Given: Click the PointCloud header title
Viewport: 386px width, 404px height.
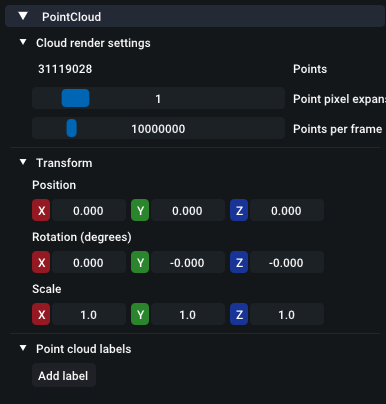Looking at the screenshot, I should pos(71,17).
